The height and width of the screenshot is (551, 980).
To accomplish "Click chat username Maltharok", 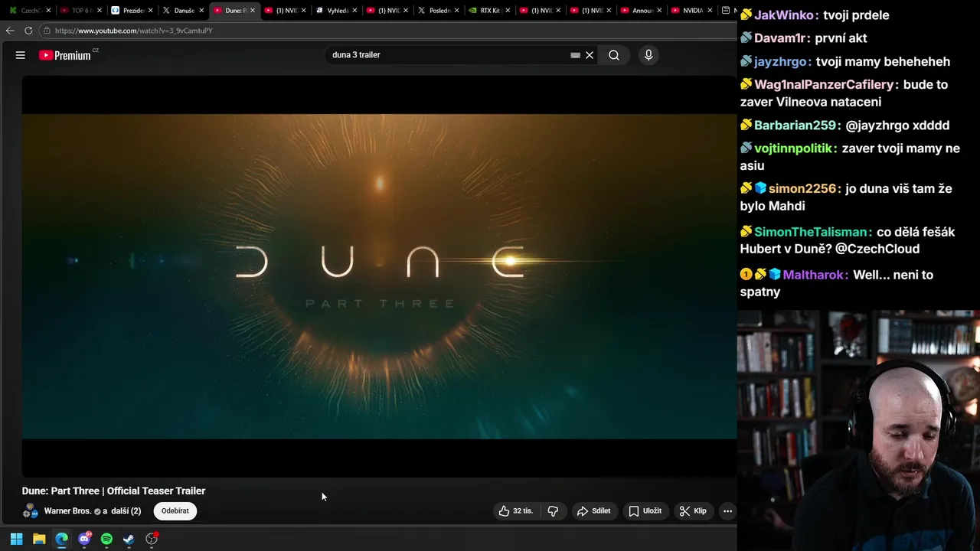I will click(x=815, y=275).
